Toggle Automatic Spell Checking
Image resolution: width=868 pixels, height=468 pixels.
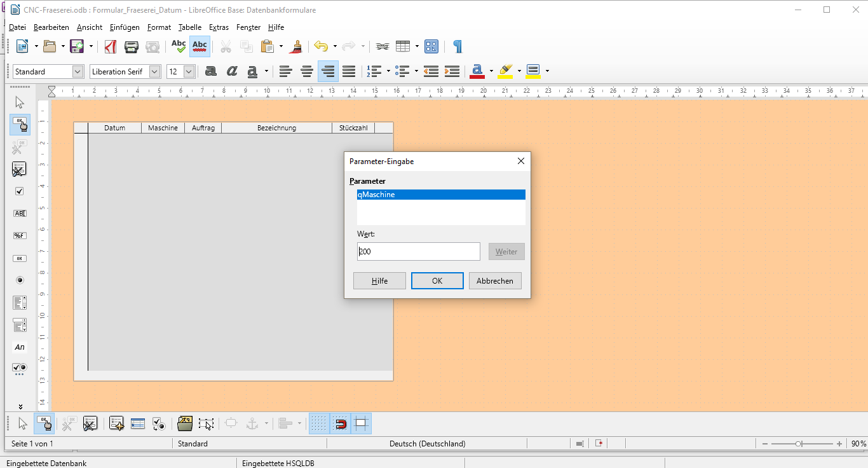(x=200, y=46)
